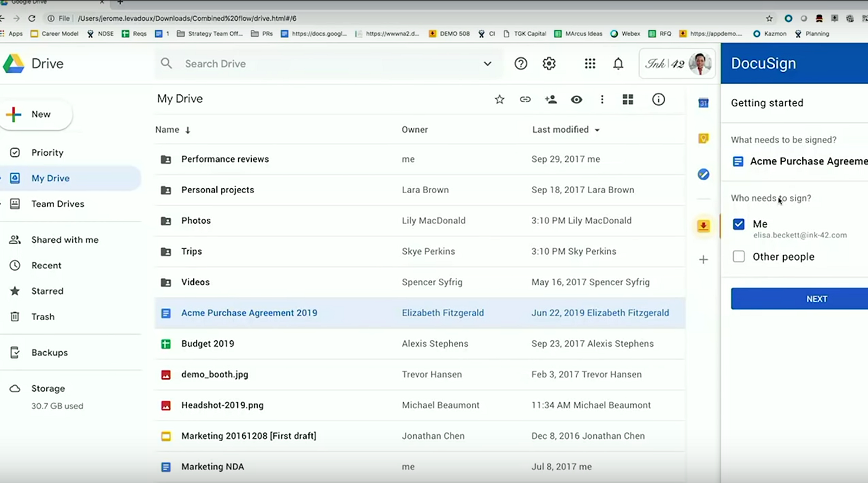The height and width of the screenshot is (483, 868).
Task: Click the NEXT button in DocuSign
Action: point(800,299)
